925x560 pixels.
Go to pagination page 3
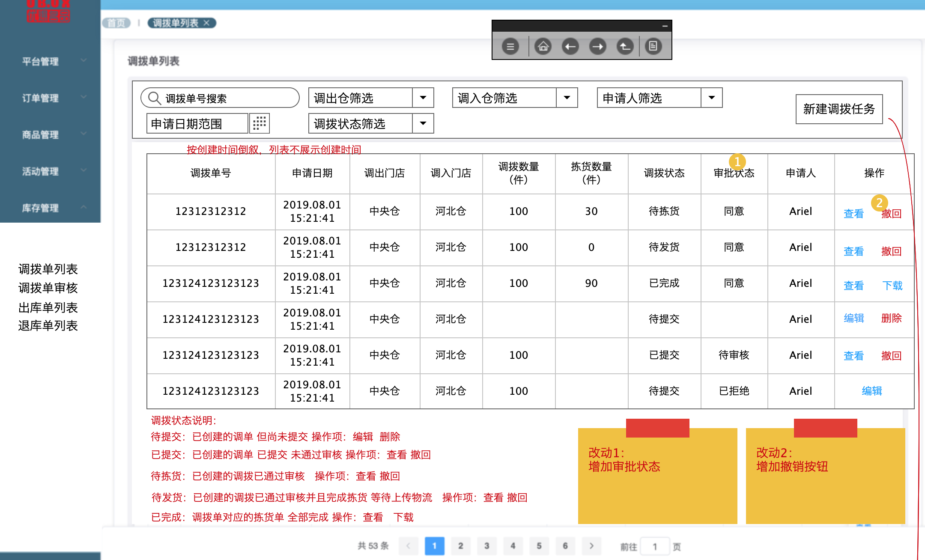click(x=486, y=546)
